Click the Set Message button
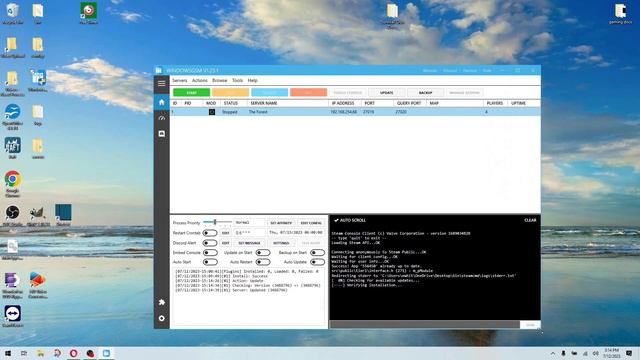The width and height of the screenshot is (640, 360). pos(249,243)
